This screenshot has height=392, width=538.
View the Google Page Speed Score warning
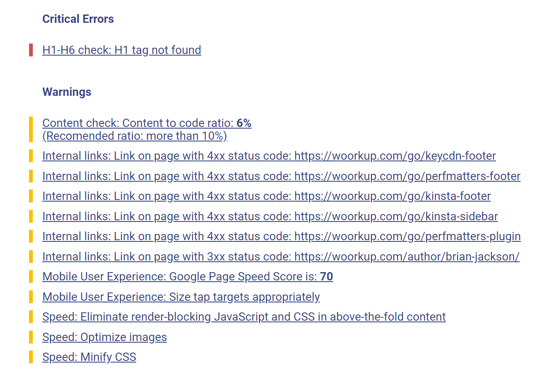pyautogui.click(x=188, y=277)
